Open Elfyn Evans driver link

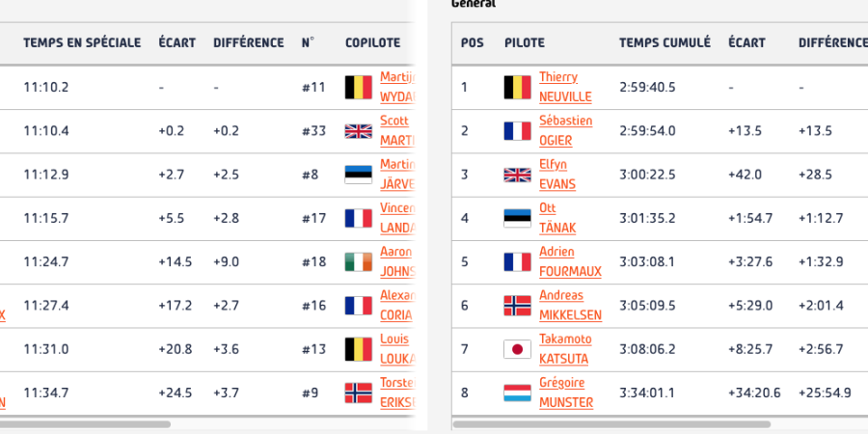pyautogui.click(x=565, y=175)
